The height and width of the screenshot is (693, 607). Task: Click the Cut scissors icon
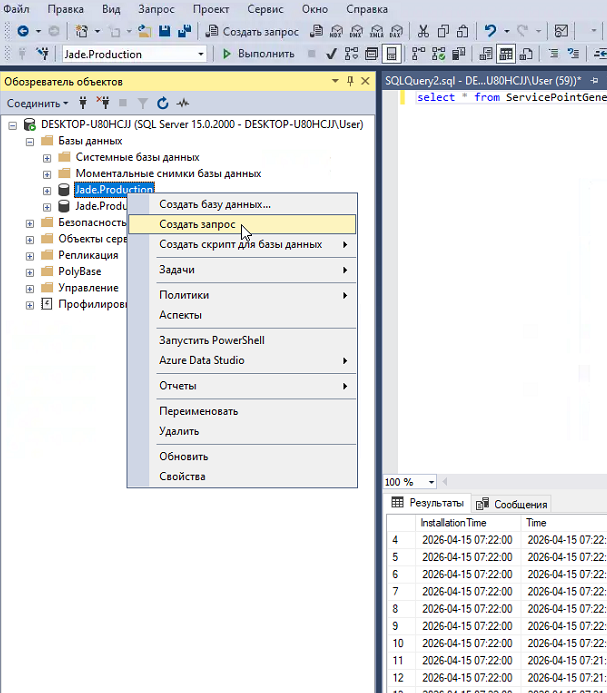tap(423, 31)
